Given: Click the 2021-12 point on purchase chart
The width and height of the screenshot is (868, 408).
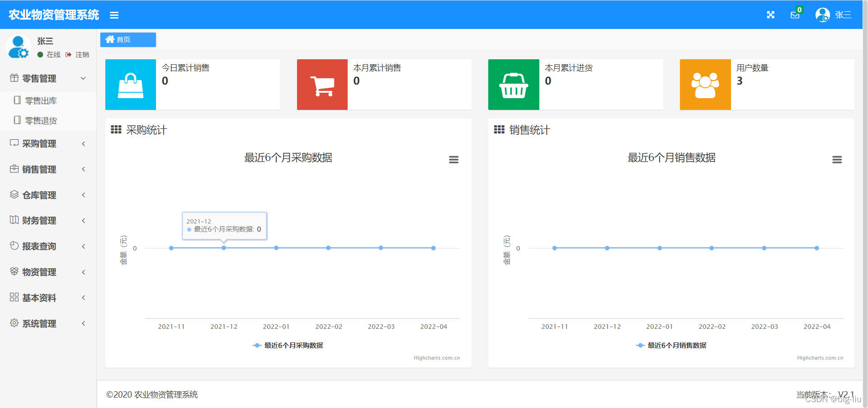Looking at the screenshot, I should (224, 248).
